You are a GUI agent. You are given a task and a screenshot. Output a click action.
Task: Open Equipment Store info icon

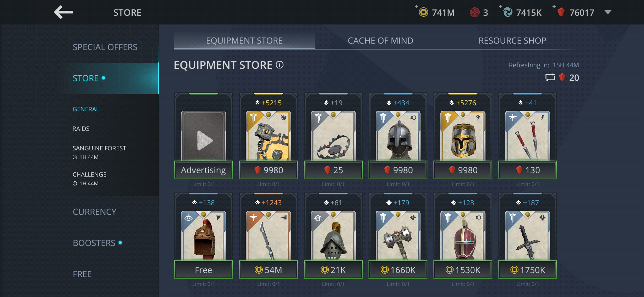pyautogui.click(x=280, y=65)
